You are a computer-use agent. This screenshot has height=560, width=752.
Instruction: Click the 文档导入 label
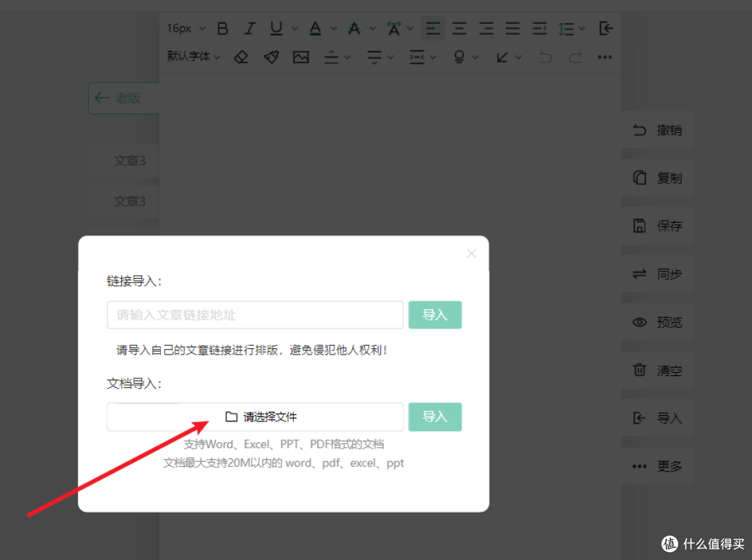coord(134,383)
